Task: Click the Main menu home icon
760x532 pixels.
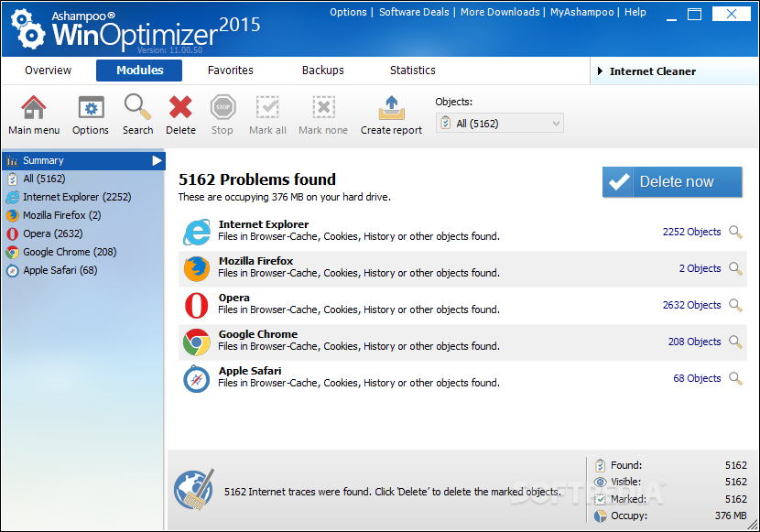Action: [34, 107]
